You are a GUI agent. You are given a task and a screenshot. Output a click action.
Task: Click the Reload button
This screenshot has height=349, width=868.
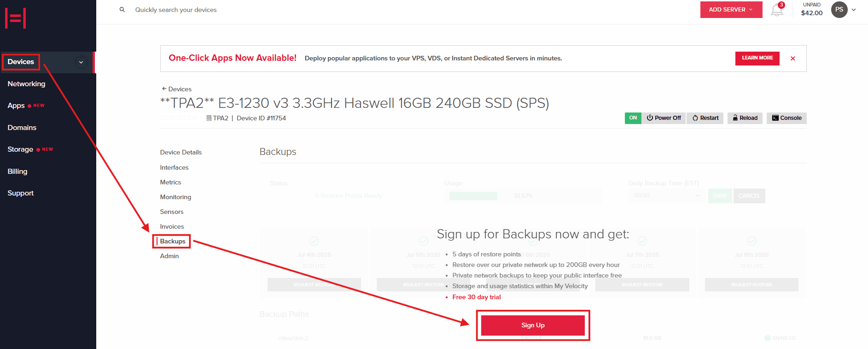tap(745, 118)
